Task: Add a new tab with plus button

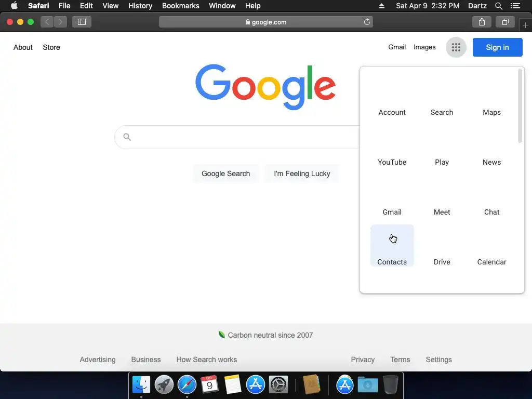Action: [525, 25]
